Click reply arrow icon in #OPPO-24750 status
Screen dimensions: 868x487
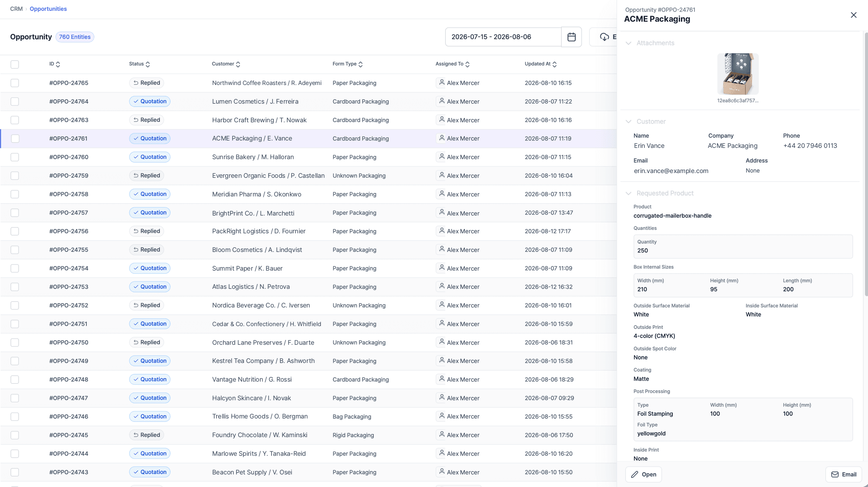[x=136, y=342]
